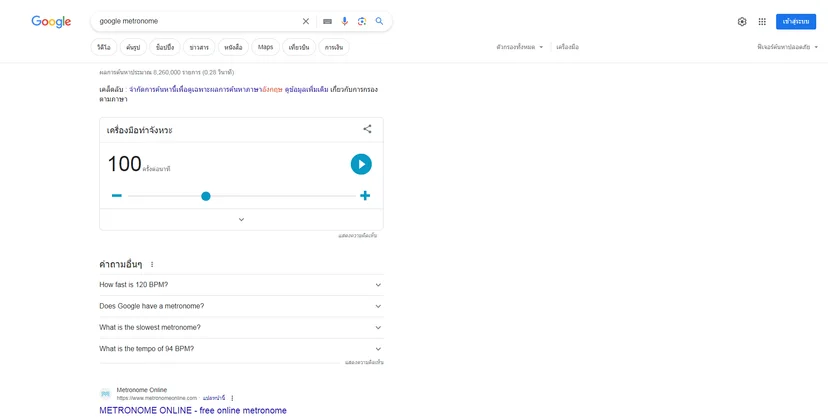This screenshot has width=828, height=419.
Task: Open the options menu beside the Metronome Online result
Action: (x=232, y=398)
